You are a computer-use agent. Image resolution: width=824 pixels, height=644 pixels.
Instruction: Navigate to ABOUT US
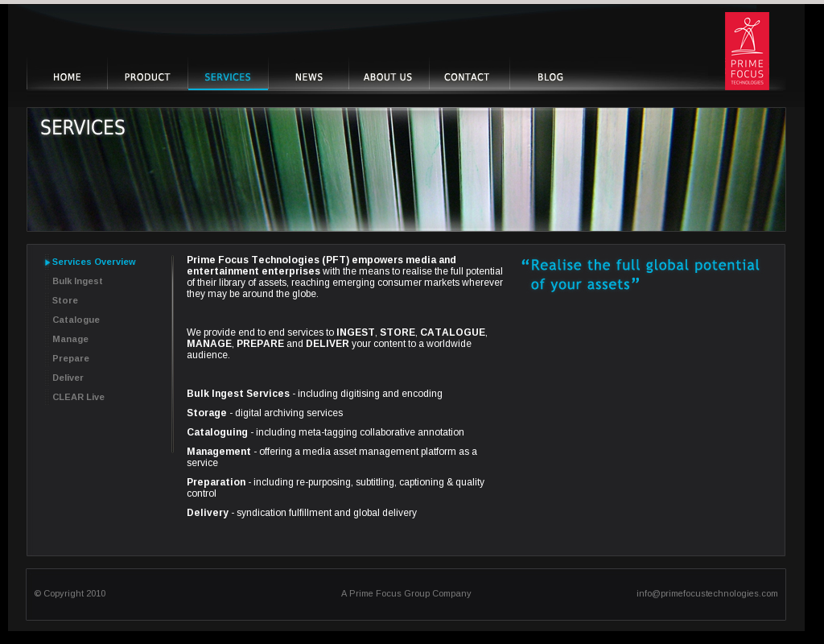tap(388, 77)
